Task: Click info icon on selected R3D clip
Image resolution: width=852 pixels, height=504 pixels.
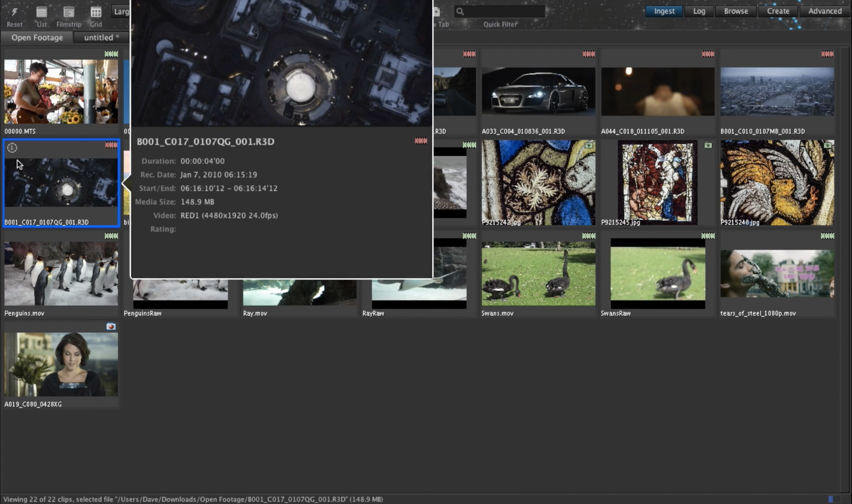Action: click(x=12, y=148)
